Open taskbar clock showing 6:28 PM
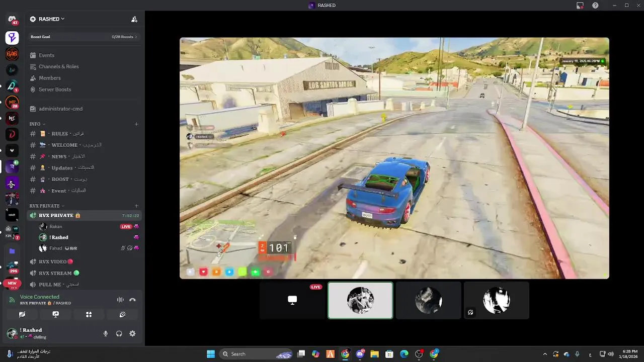This screenshot has height=362, width=644. [629, 354]
